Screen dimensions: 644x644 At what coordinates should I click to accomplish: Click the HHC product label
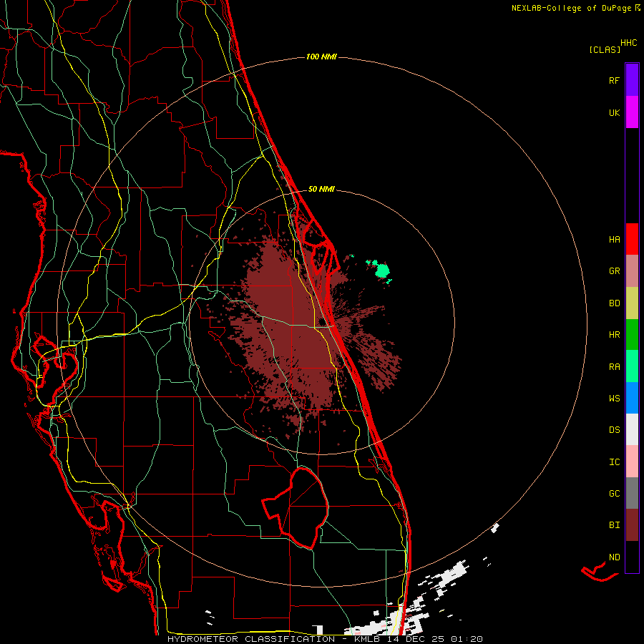(628, 43)
